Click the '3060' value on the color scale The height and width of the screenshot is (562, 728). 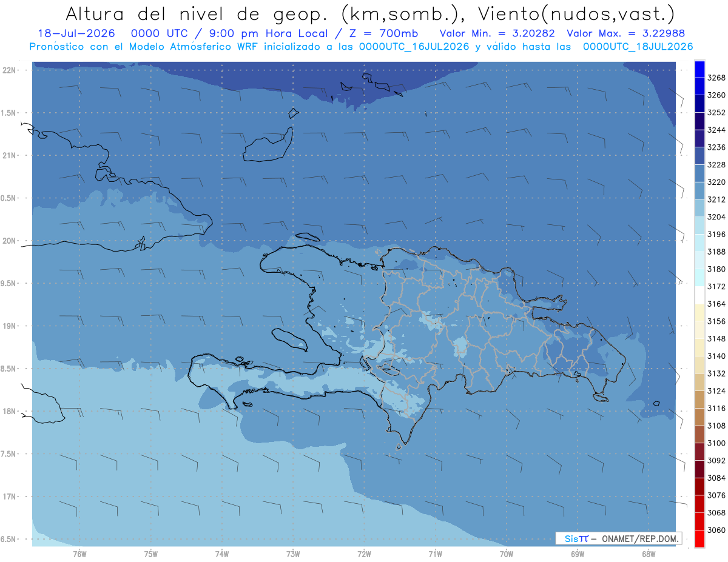pyautogui.click(x=716, y=530)
